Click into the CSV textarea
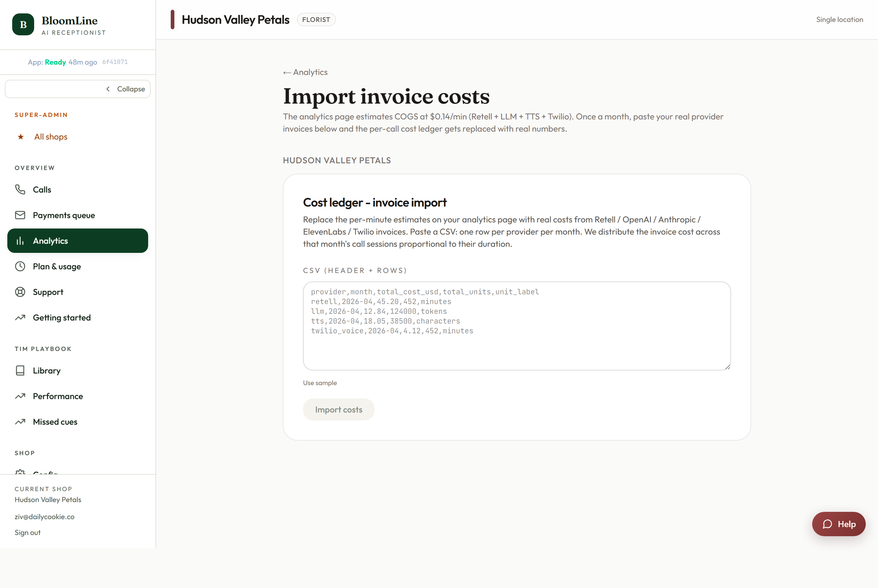This screenshot has width=878, height=588. point(517,326)
